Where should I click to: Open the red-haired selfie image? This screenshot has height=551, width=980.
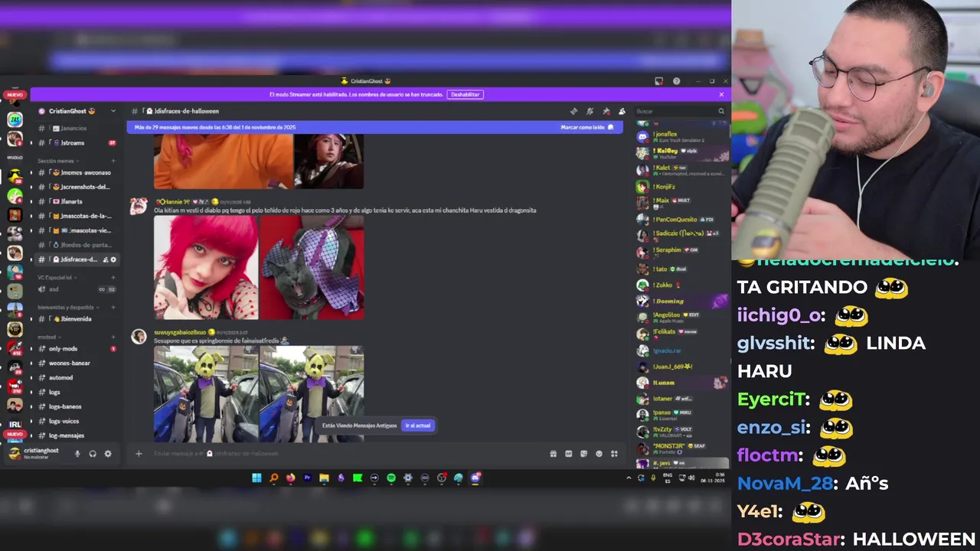[x=206, y=268]
